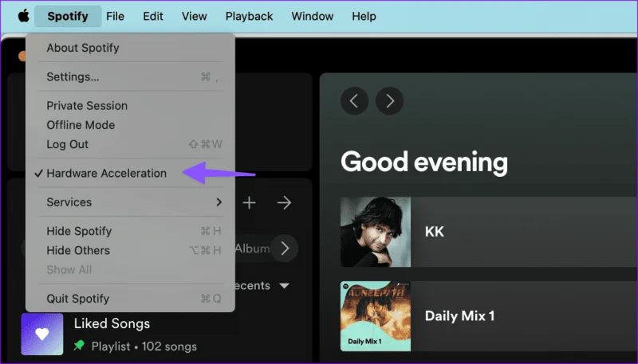Click the Spotify menu bar item

[x=68, y=16]
